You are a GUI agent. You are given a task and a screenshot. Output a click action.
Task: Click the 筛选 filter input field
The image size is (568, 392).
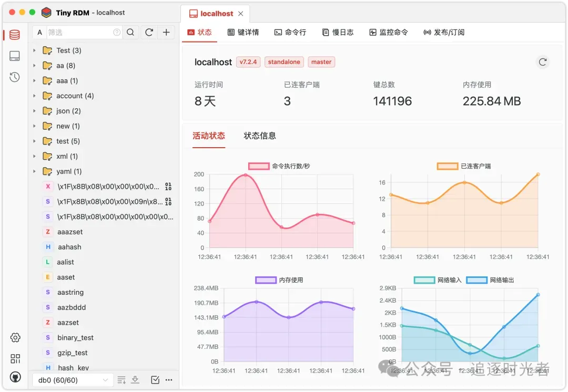[79, 33]
